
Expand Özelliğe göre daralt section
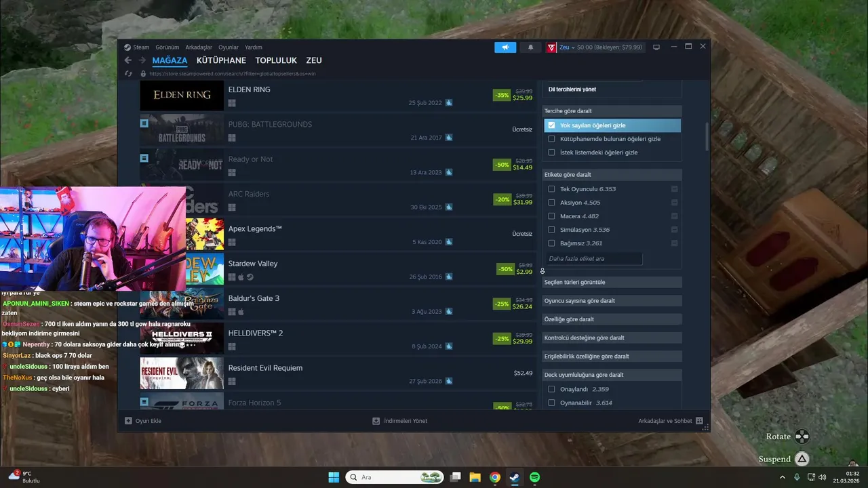[612, 319]
